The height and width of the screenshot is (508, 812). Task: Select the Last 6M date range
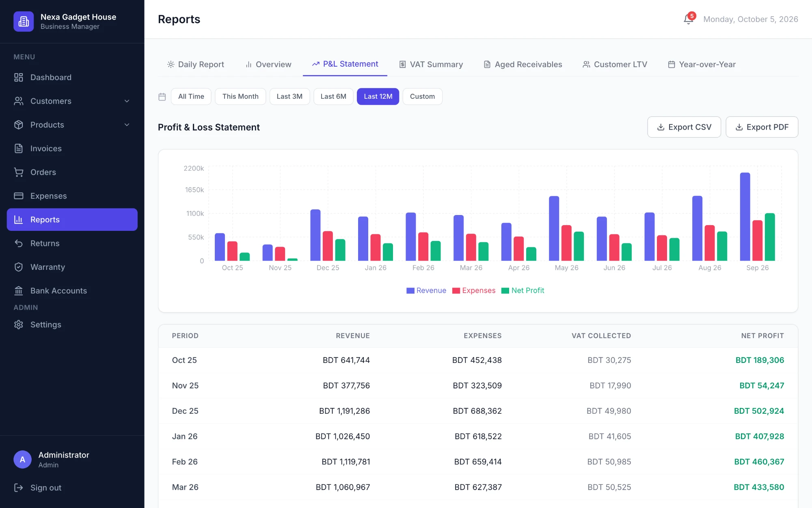tap(333, 97)
